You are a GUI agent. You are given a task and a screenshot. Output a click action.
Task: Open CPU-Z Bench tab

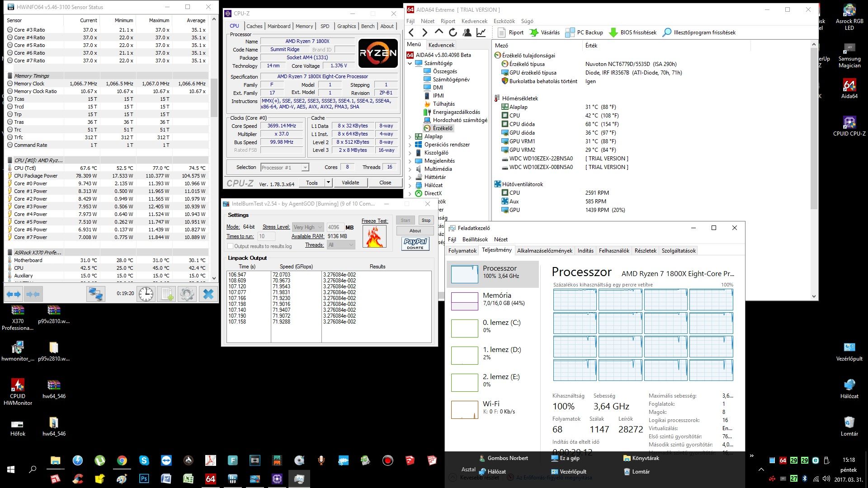pos(368,26)
